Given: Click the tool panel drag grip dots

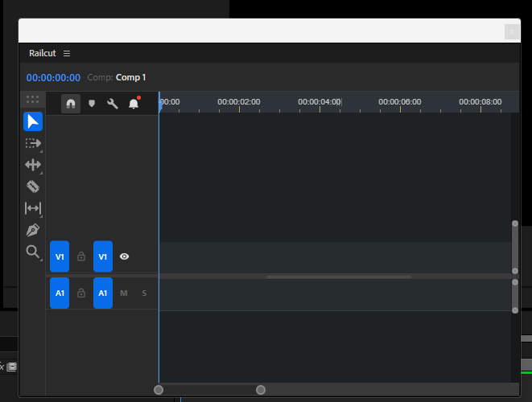Looking at the screenshot, I should [32, 100].
